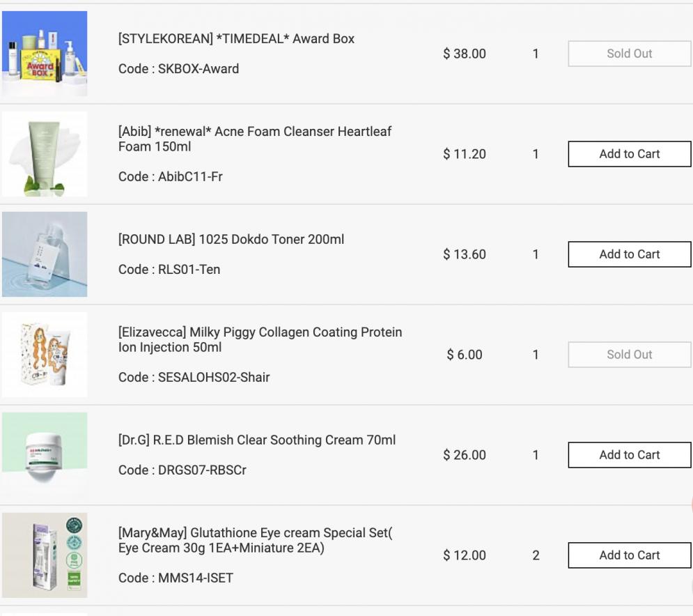The height and width of the screenshot is (616, 693).
Task: Click the $ 13.60 price of Dokdo Toner
Action: pos(465,254)
